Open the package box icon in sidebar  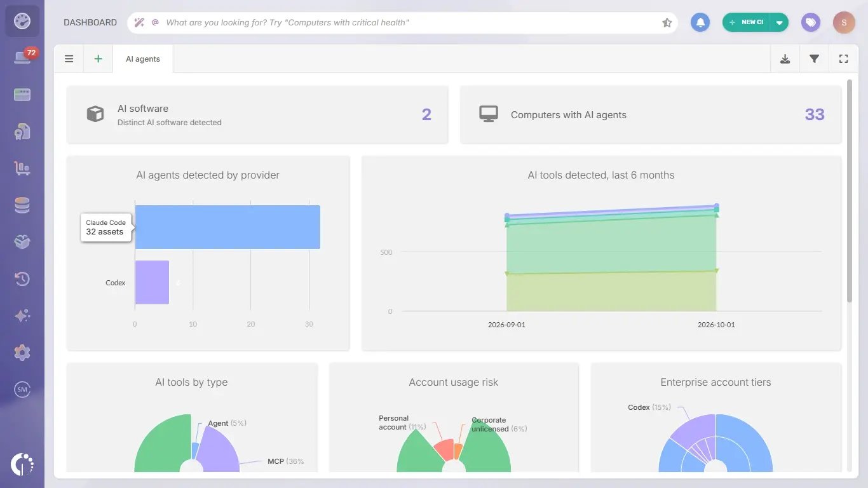pyautogui.click(x=22, y=242)
